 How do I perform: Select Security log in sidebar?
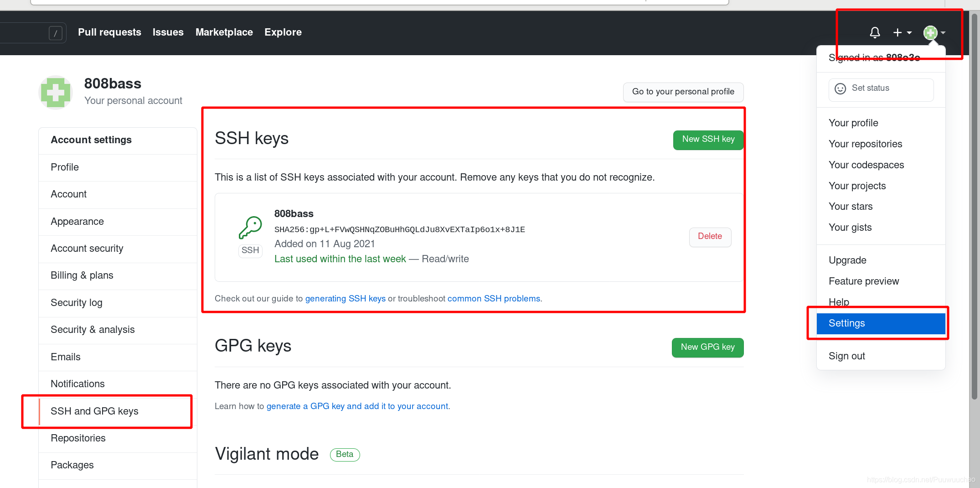click(118, 303)
